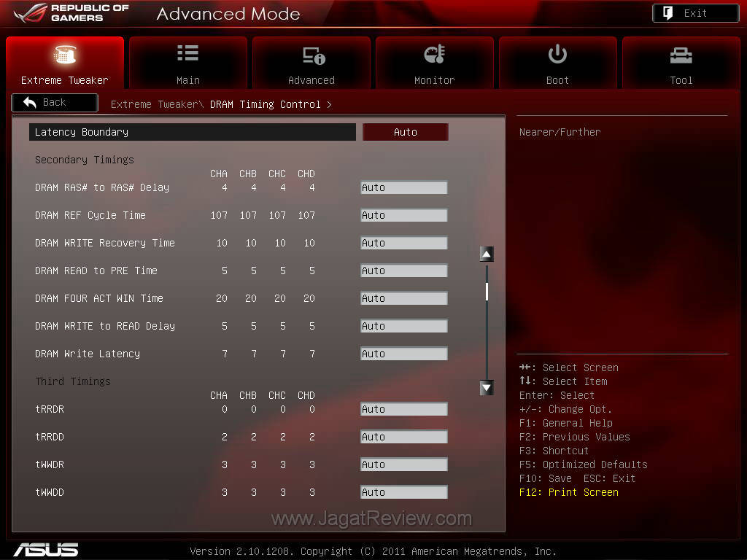Click the DRAM Write Latency label
This screenshot has width=747, height=560.
(88, 354)
